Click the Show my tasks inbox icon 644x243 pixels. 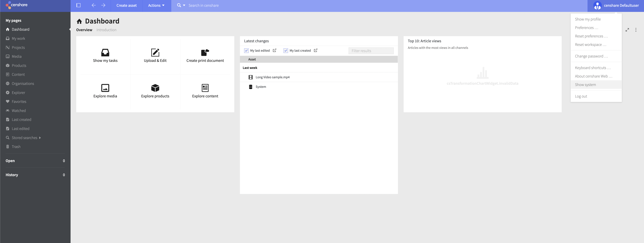click(x=105, y=52)
